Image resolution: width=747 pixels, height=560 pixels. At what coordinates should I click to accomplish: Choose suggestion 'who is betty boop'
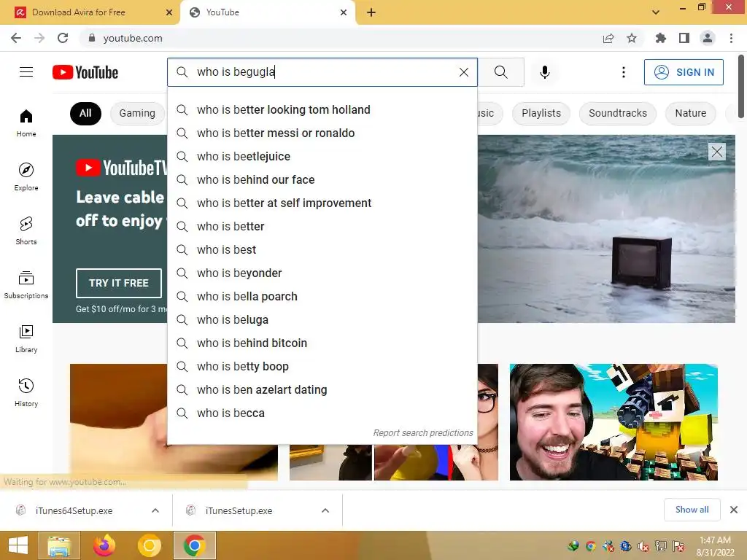click(x=322, y=366)
